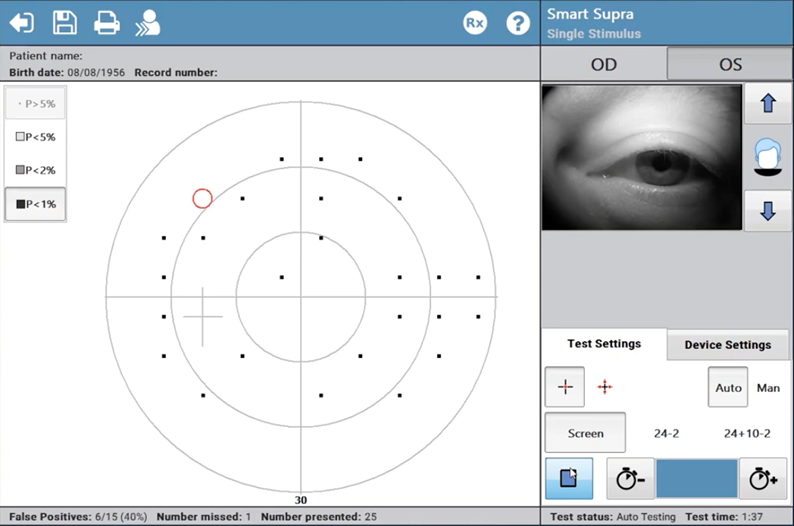
Task: Lower chin rest with down arrow
Action: coord(768,211)
